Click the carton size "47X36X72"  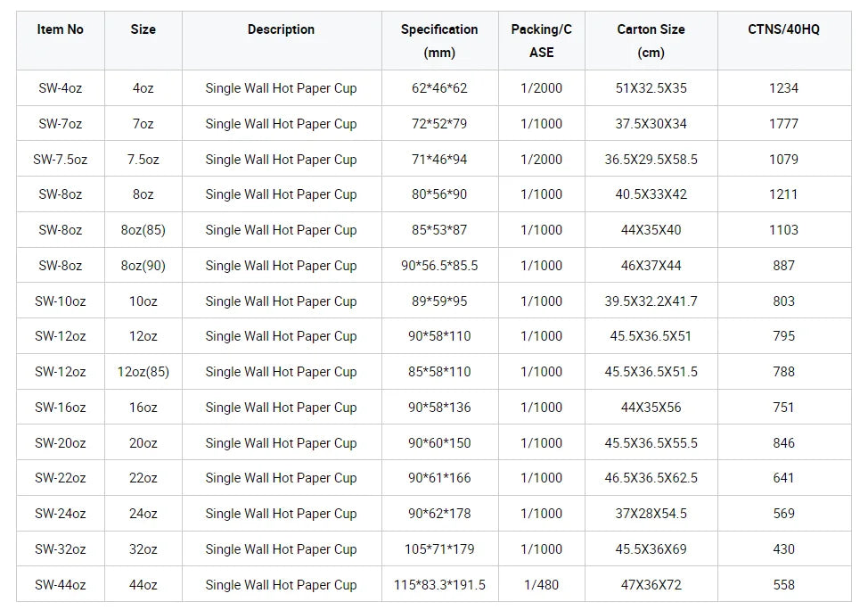(651, 585)
